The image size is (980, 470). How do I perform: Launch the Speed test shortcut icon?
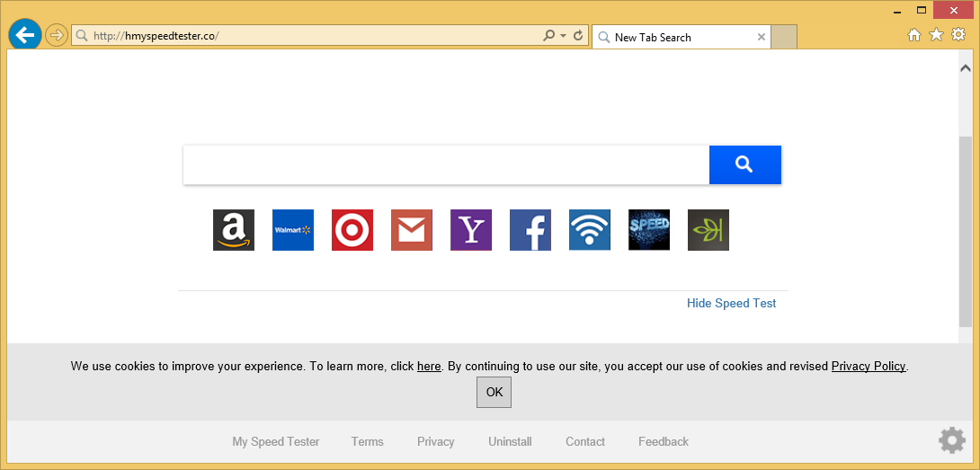(x=649, y=230)
